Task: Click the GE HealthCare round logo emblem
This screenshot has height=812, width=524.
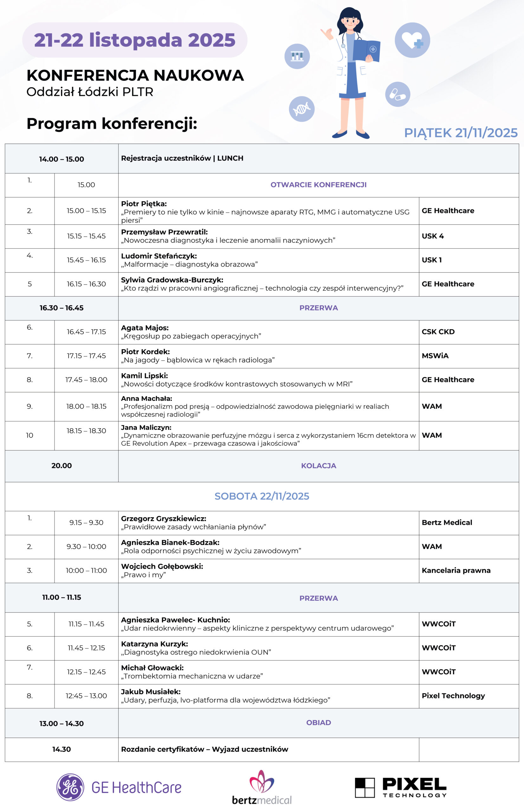Action: pos(70,787)
